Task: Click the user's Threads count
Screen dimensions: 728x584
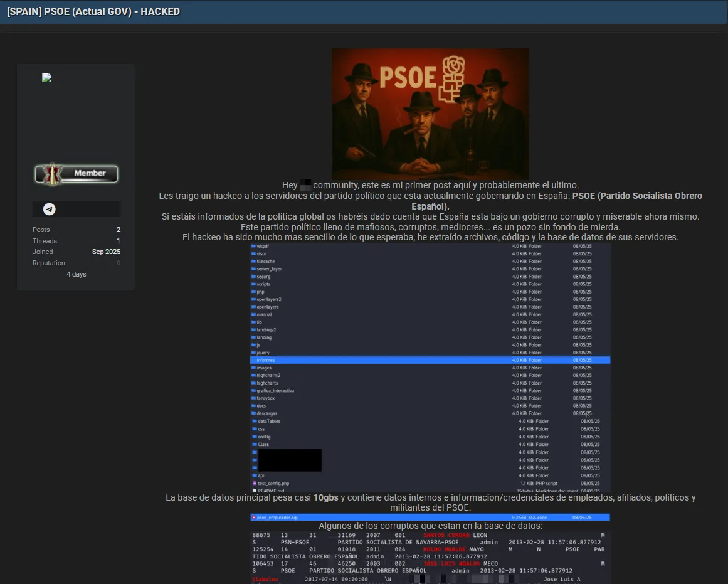Action: pos(118,241)
